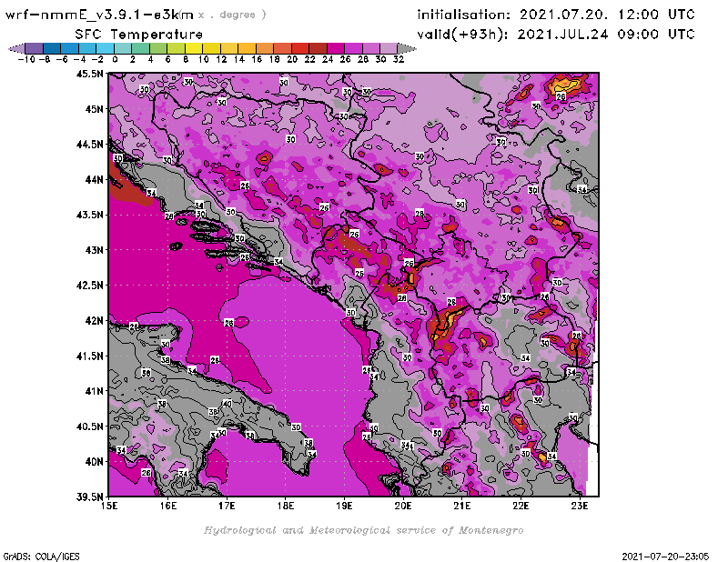Select the '22E' longitude axis label
The image size is (728, 562).
(521, 506)
